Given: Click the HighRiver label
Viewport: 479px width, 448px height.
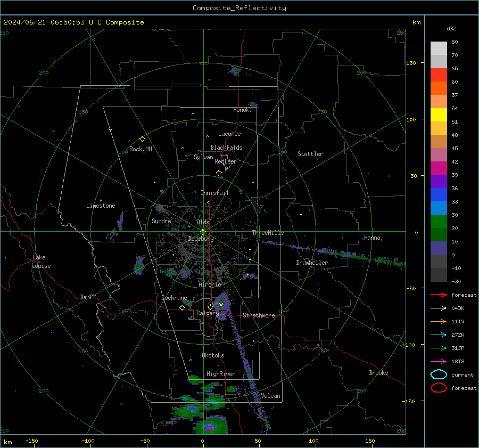Looking at the screenshot, I should coord(221,374).
